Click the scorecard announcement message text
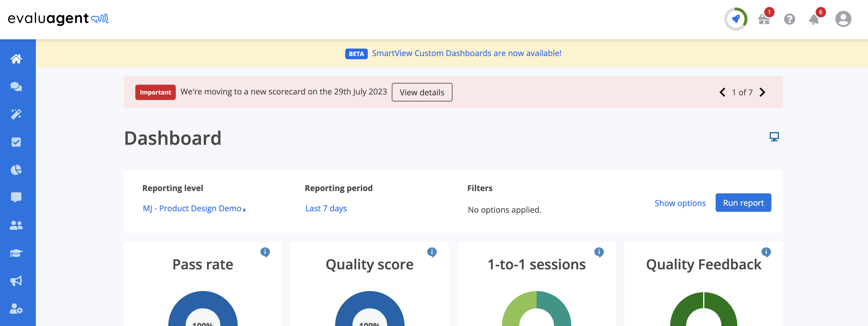 click(x=284, y=92)
